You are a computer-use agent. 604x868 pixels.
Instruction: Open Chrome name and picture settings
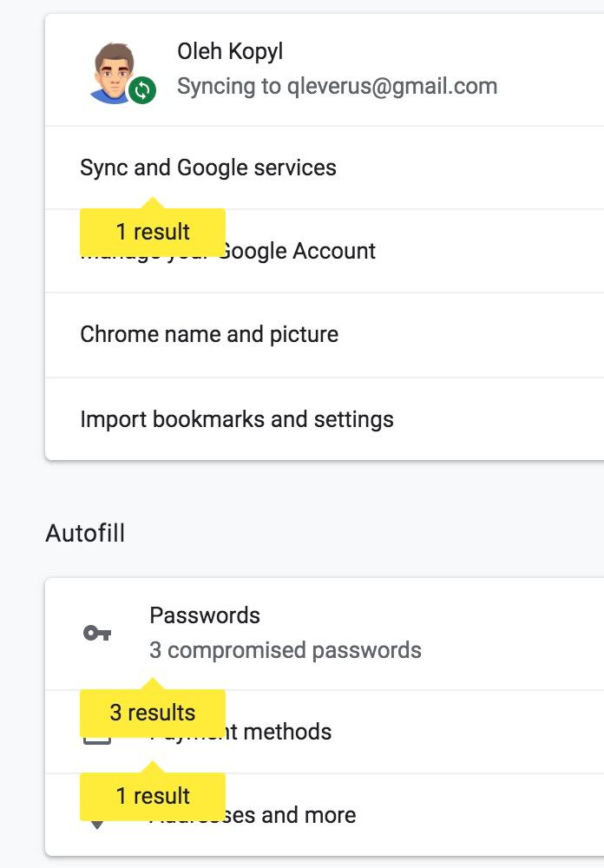click(325, 335)
